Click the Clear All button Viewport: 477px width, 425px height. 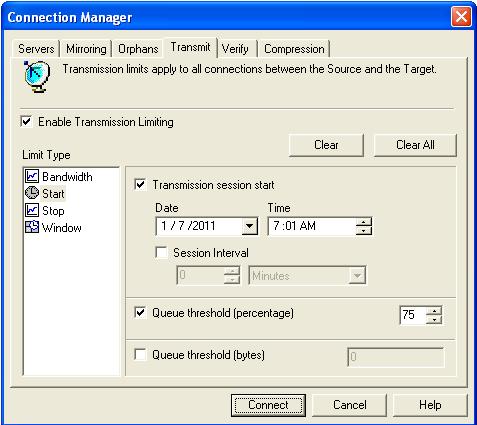coord(415,145)
